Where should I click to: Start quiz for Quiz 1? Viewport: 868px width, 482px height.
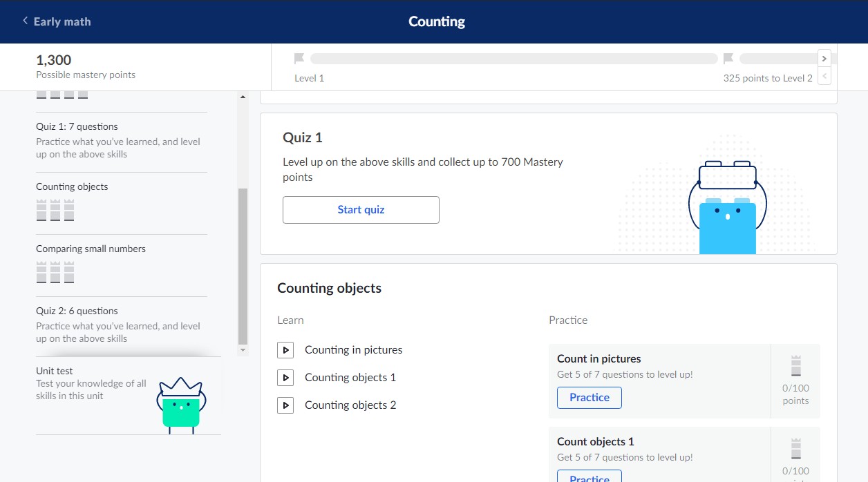(x=361, y=210)
